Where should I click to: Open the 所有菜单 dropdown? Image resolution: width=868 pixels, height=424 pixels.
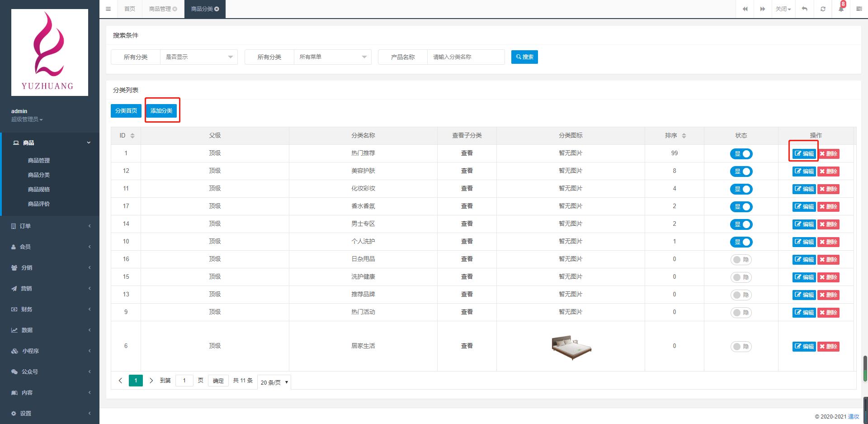coord(333,57)
